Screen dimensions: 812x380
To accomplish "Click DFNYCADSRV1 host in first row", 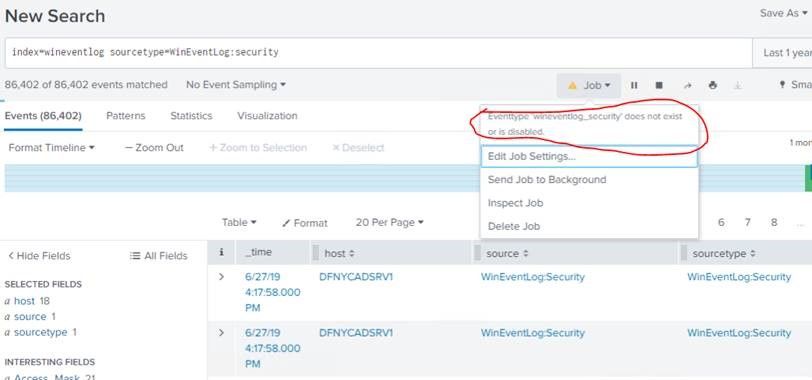I will tap(356, 276).
